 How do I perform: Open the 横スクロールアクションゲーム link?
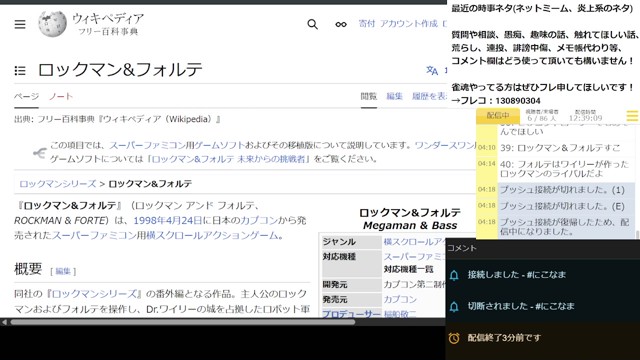coord(212,236)
